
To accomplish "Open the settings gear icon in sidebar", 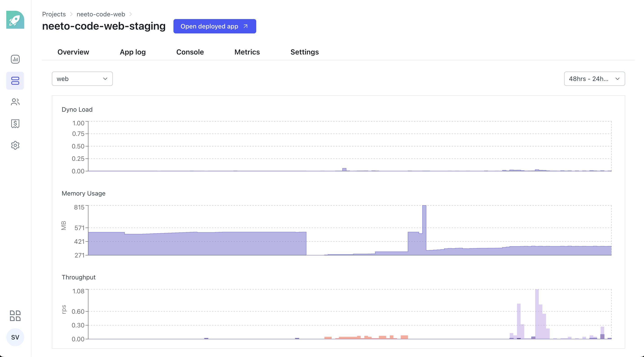I will [15, 145].
